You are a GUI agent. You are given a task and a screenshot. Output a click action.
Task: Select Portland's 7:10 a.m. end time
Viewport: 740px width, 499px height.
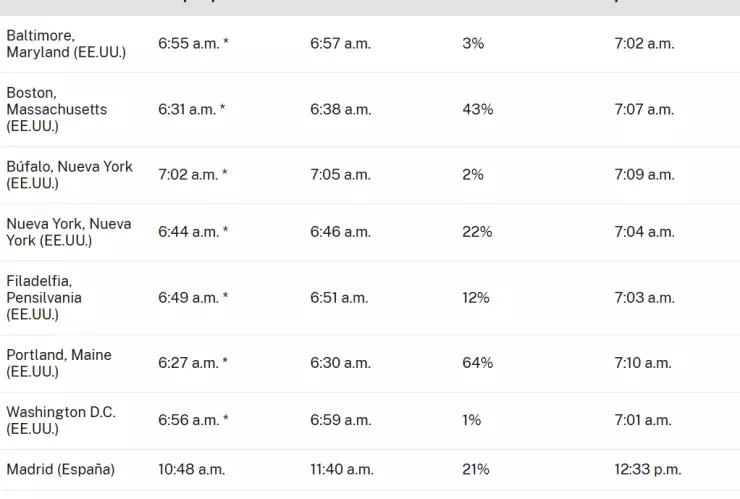pos(643,363)
